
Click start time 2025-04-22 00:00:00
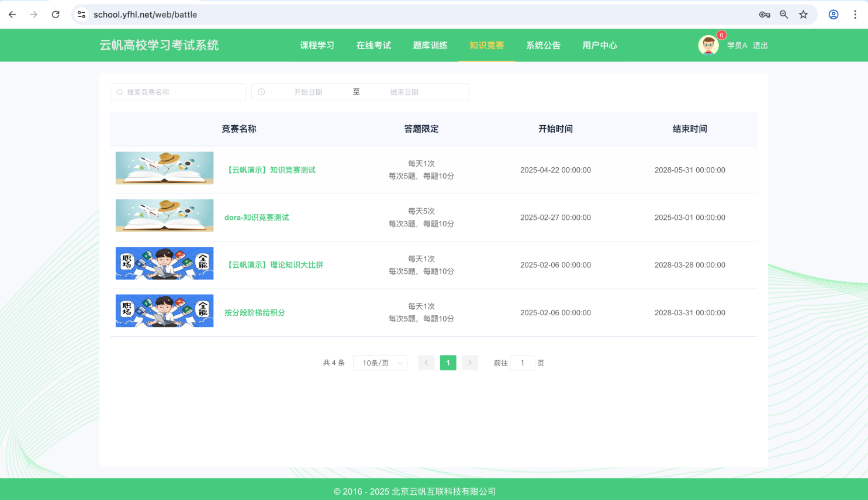click(556, 170)
